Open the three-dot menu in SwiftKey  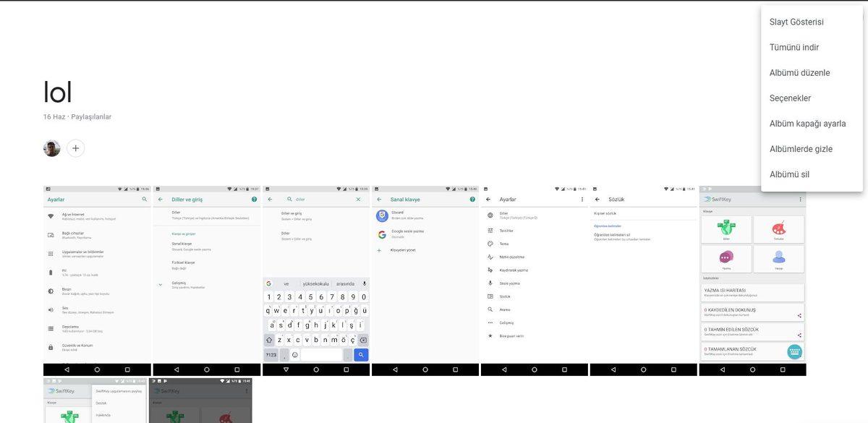click(800, 198)
